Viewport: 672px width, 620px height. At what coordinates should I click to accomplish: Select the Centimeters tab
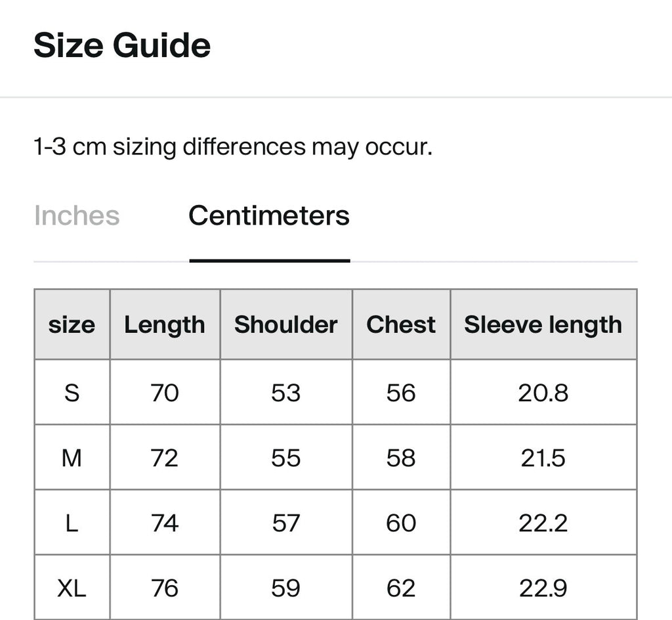(x=269, y=215)
